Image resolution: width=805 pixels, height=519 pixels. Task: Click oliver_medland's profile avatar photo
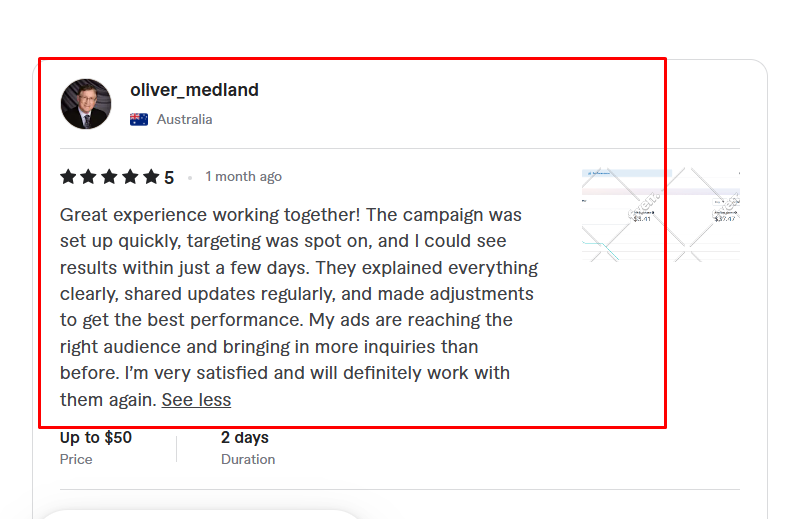tap(86, 104)
